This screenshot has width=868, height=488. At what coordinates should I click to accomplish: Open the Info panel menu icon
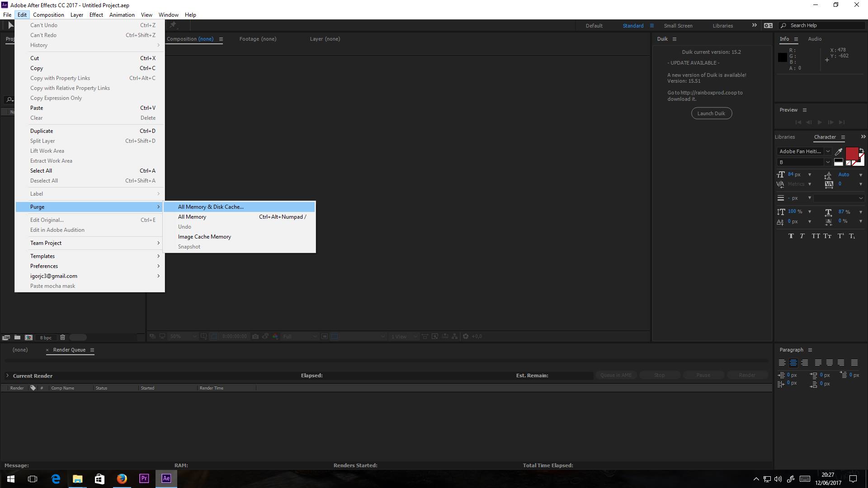(x=796, y=39)
